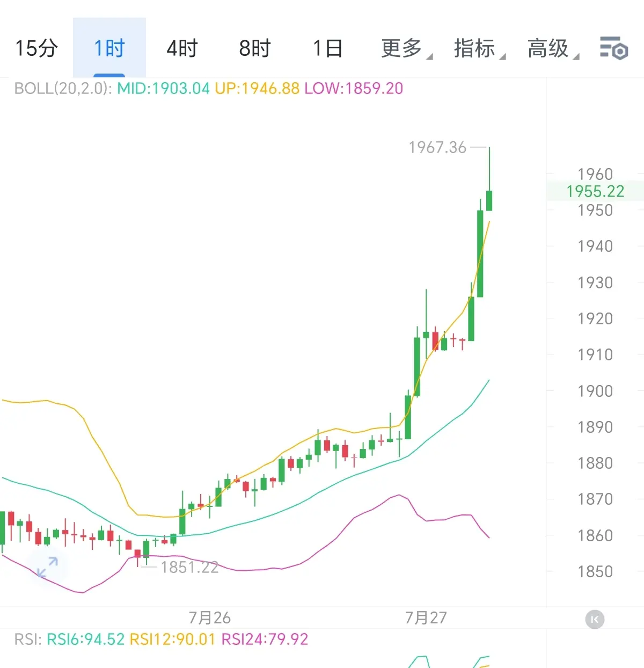This screenshot has width=644, height=668.
Task: Tap the fullscreen expand arrows icon
Action: pyautogui.click(x=47, y=568)
